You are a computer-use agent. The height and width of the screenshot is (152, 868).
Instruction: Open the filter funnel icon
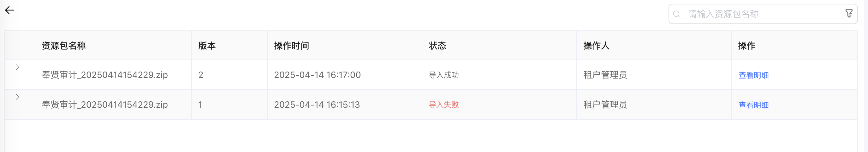pos(849,14)
